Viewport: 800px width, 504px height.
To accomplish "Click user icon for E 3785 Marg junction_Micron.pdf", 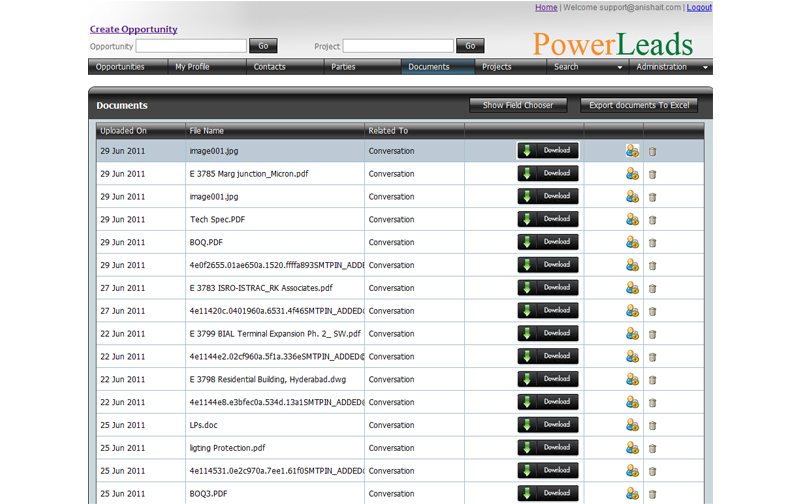I will point(632,173).
